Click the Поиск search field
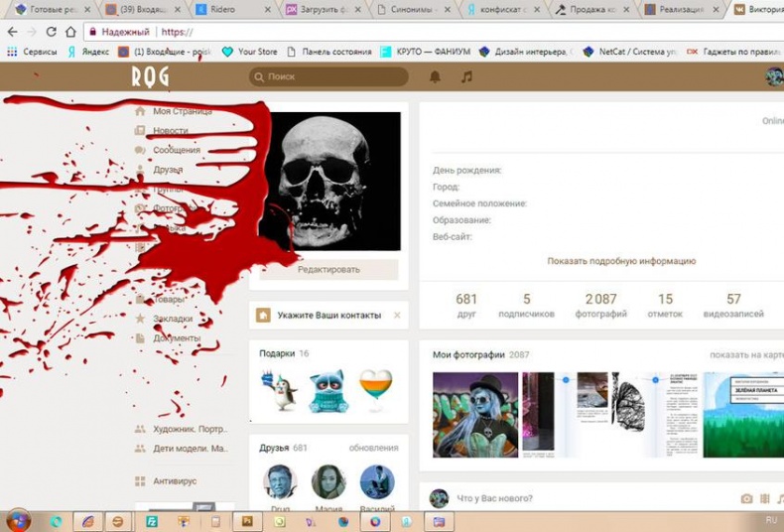Image resolution: width=784 pixels, height=532 pixels. point(327,76)
